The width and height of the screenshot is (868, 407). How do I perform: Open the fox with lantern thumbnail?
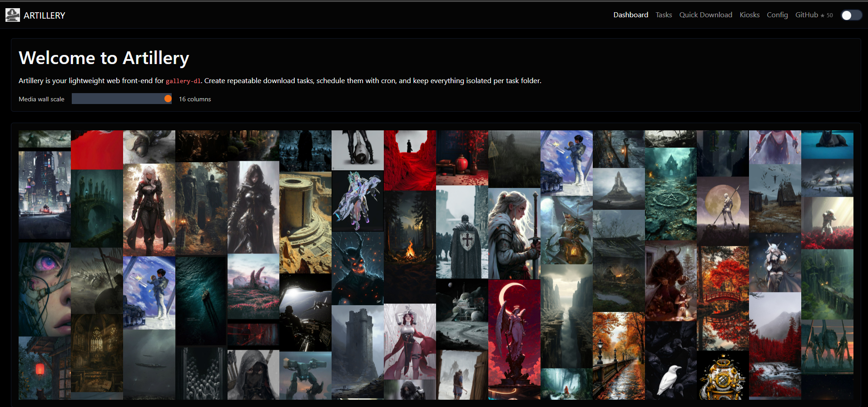566,230
